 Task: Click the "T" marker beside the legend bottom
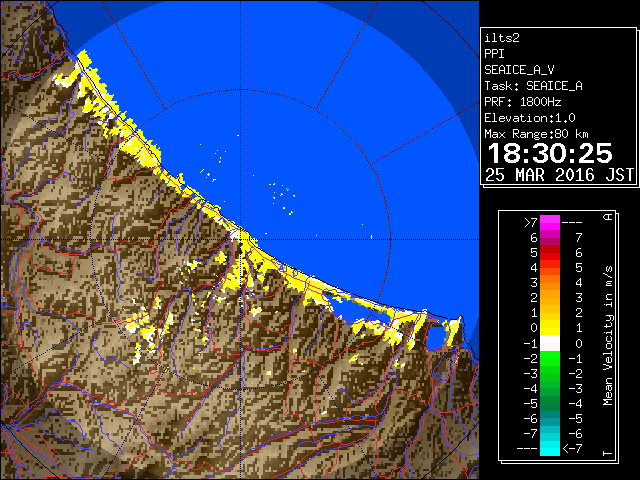tap(608, 453)
